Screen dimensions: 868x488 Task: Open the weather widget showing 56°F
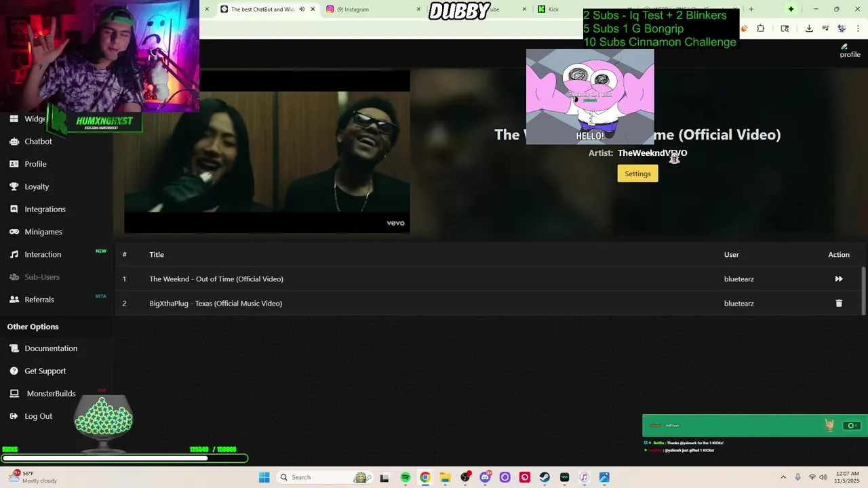[x=33, y=477]
